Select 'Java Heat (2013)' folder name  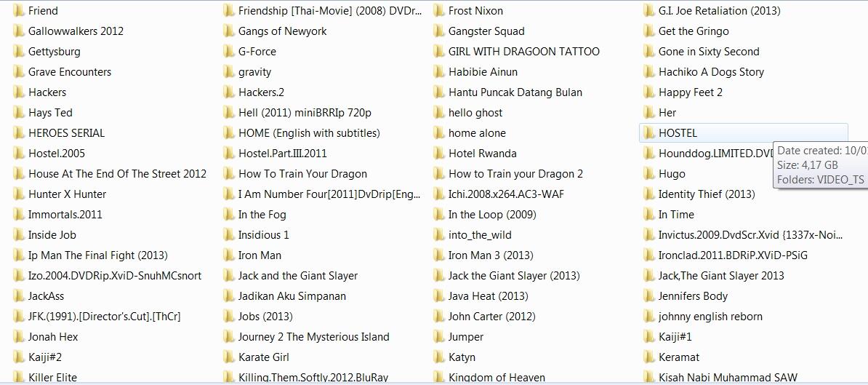489,296
